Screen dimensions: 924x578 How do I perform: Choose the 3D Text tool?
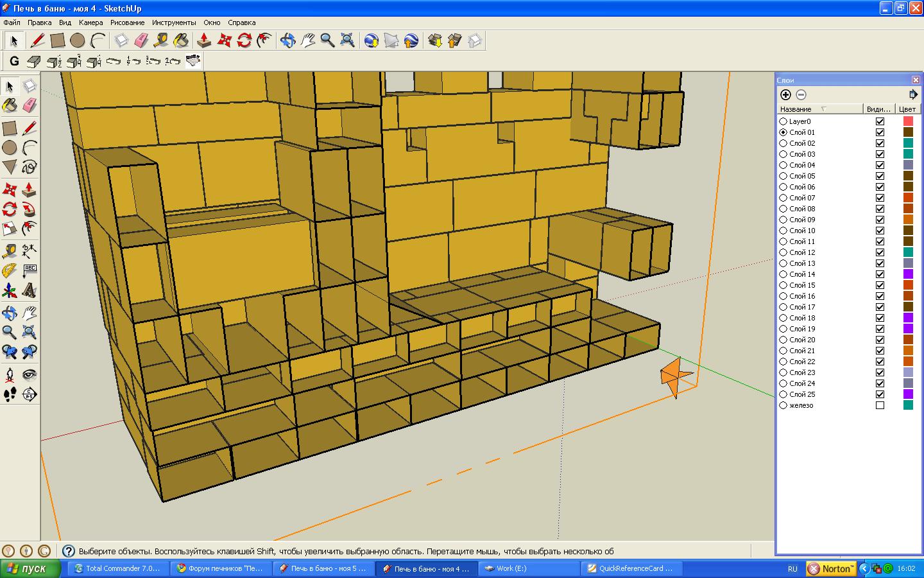[x=29, y=291]
